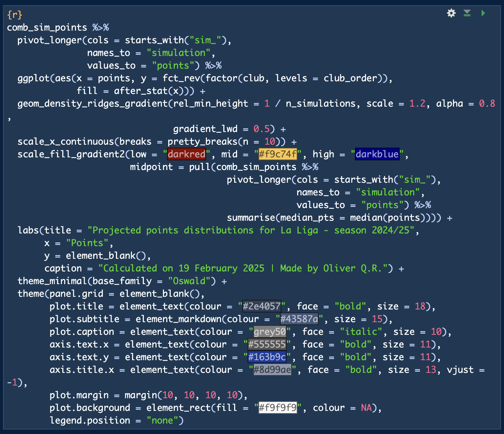Select the #555555 color highlight
Viewport: 504px width, 434px height.
click(x=267, y=344)
